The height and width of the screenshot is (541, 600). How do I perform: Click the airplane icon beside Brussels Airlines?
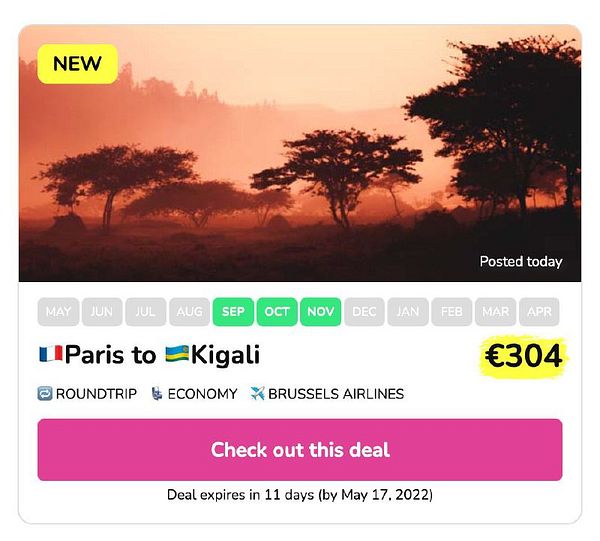(258, 393)
